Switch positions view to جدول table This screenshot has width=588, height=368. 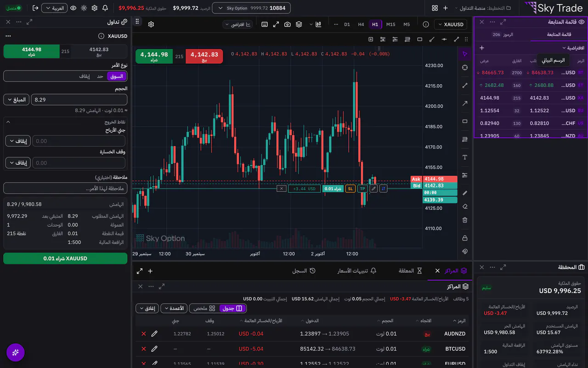click(233, 308)
